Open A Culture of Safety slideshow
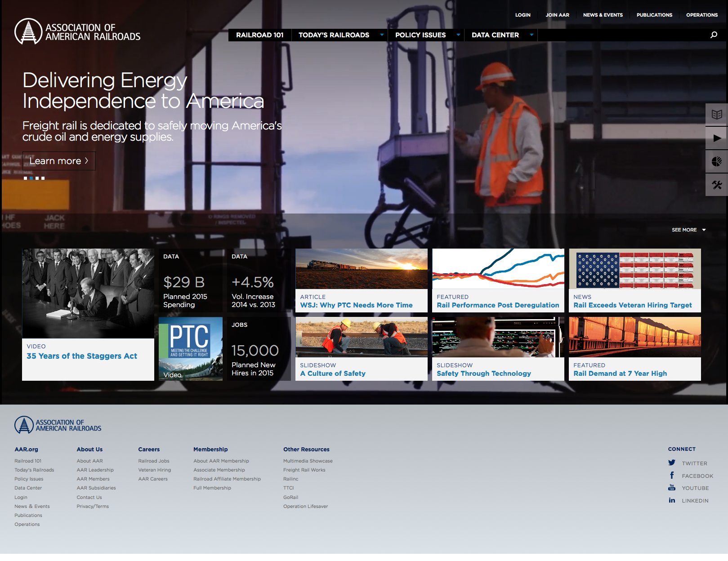The image size is (728, 561). click(362, 349)
